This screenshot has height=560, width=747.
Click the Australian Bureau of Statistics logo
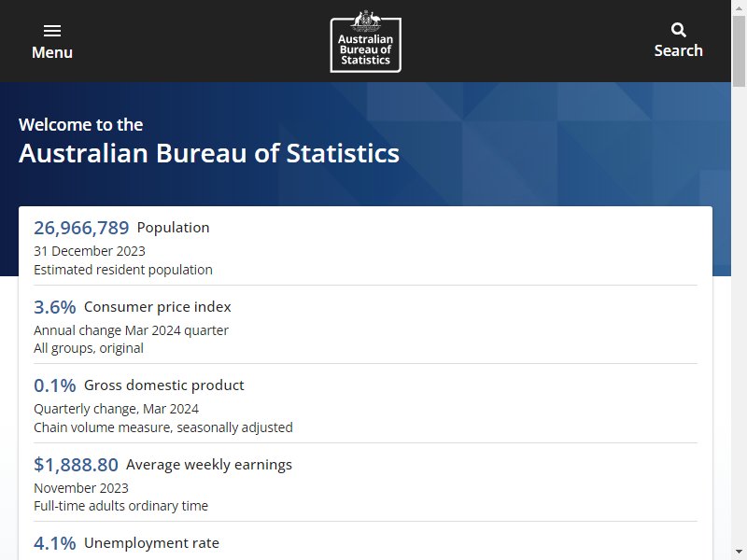click(x=365, y=41)
